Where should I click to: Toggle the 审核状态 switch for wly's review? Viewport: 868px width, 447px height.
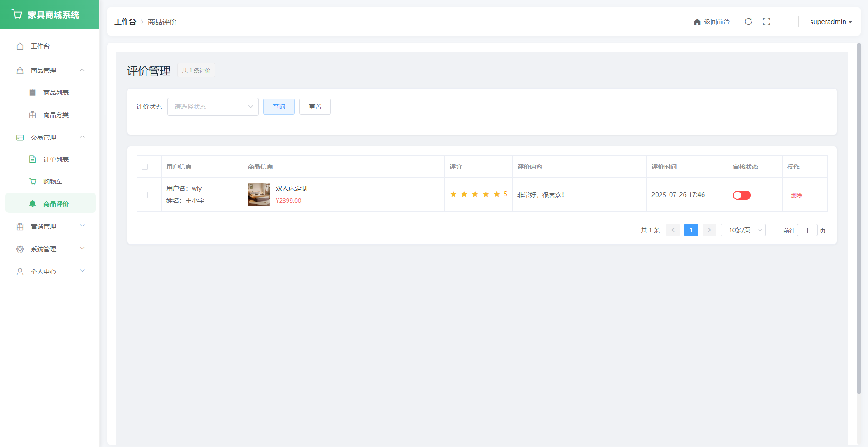[741, 195]
